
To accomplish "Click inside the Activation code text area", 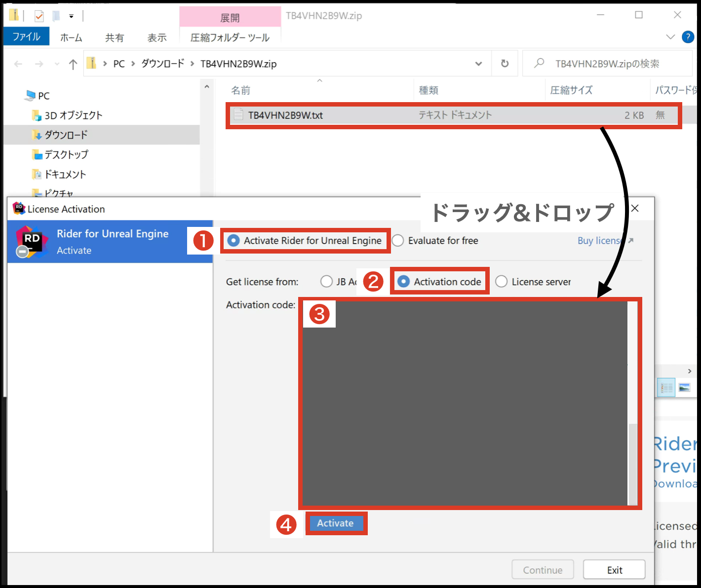I will (x=465, y=404).
